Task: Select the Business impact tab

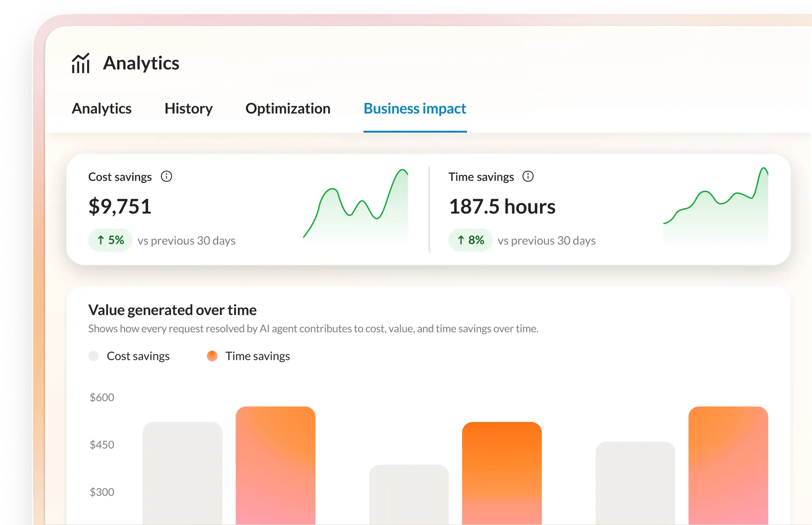Action: coord(414,109)
